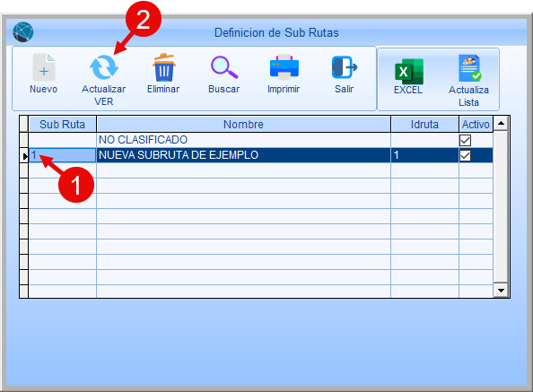
Task: Click the Nombre column header
Action: point(243,125)
